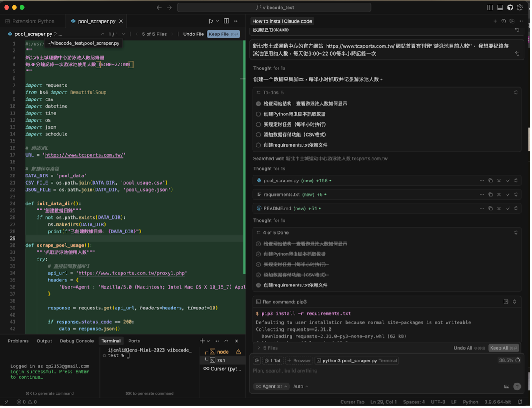Attach an image via the image icon

coord(507,387)
